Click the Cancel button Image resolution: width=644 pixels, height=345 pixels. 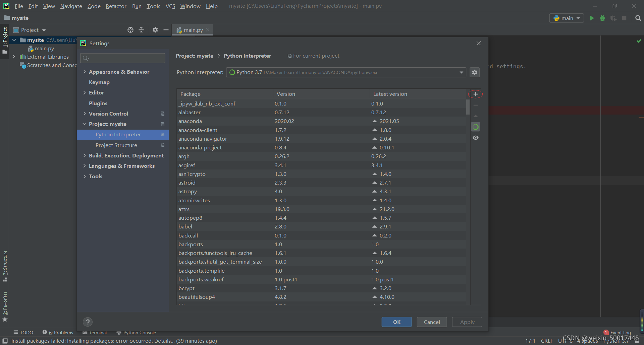click(x=432, y=322)
